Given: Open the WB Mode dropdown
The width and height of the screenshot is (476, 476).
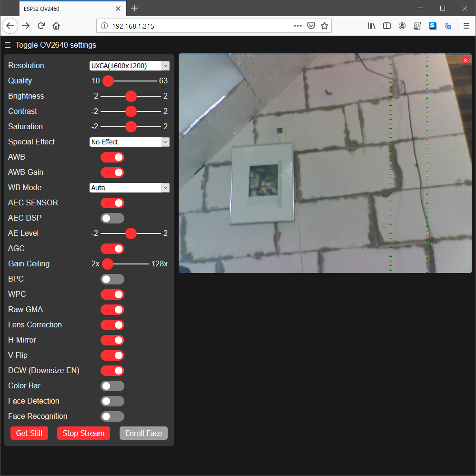Looking at the screenshot, I should (x=129, y=188).
